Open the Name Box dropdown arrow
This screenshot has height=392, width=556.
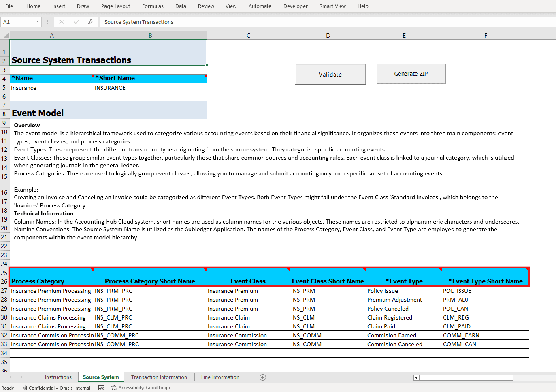point(38,22)
